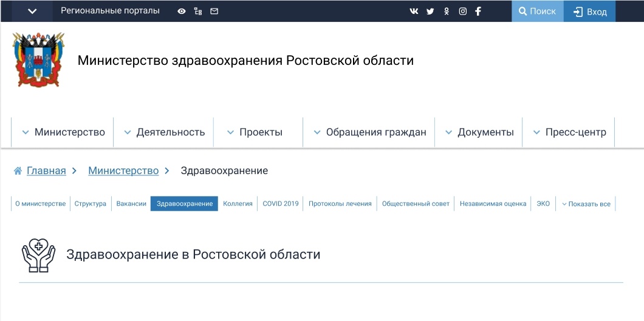The image size is (644, 321).
Task: Click the Facebook icon
Action: pyautogui.click(x=478, y=11)
